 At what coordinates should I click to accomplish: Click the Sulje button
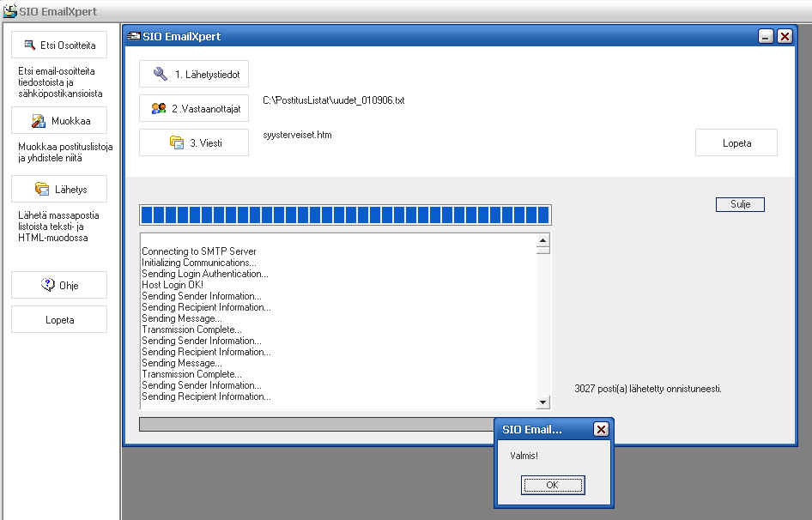(739, 205)
